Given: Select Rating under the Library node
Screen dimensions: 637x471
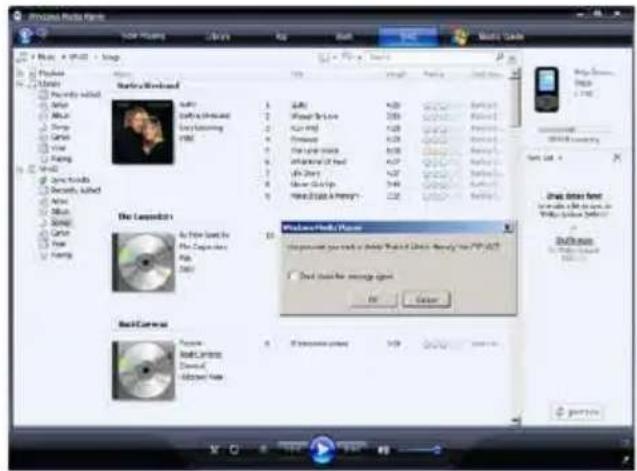Looking at the screenshot, I should coord(61,158).
